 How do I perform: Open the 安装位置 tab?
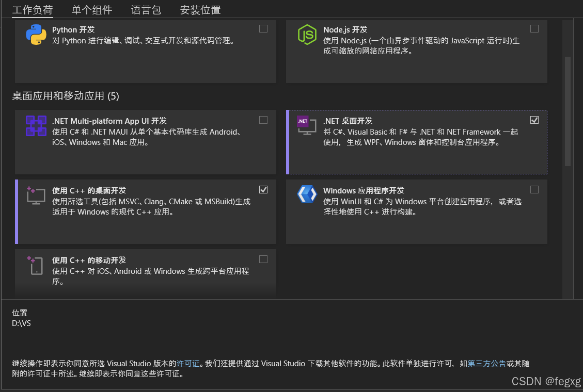point(200,10)
